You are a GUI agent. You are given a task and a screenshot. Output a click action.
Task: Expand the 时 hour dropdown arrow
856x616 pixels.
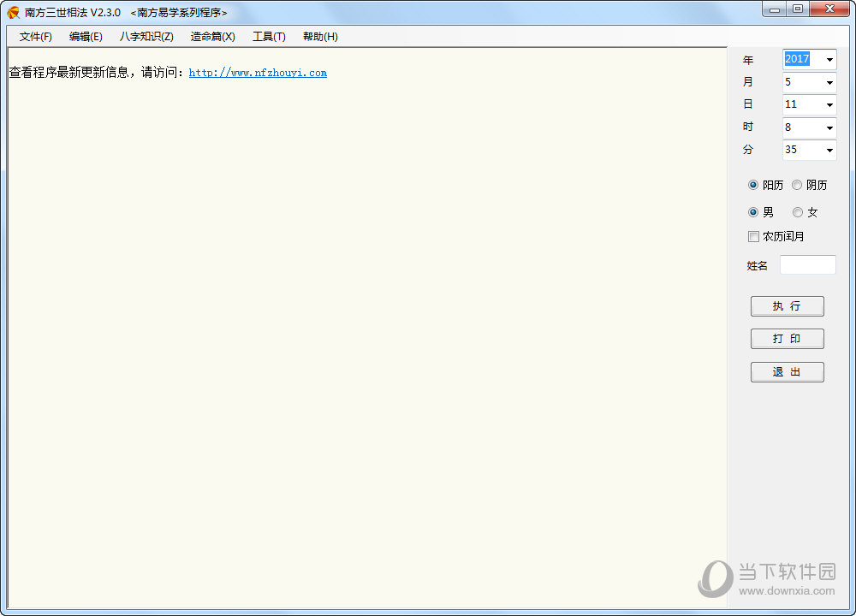click(x=829, y=127)
